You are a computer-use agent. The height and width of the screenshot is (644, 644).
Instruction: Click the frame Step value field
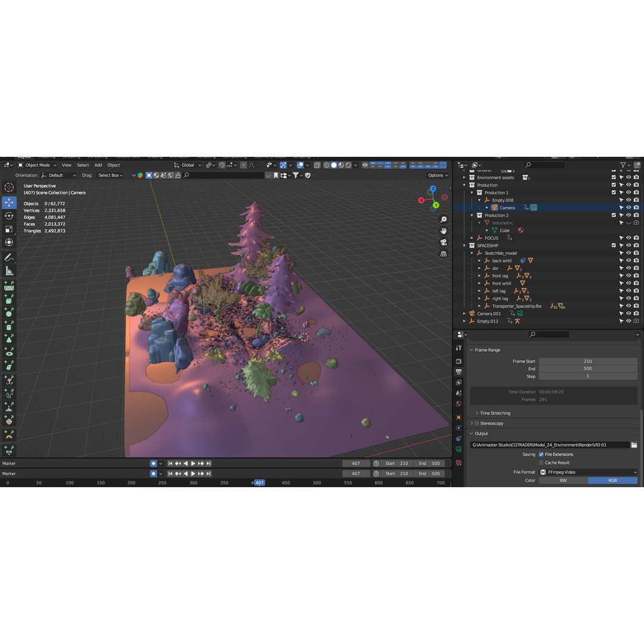pyautogui.click(x=588, y=376)
